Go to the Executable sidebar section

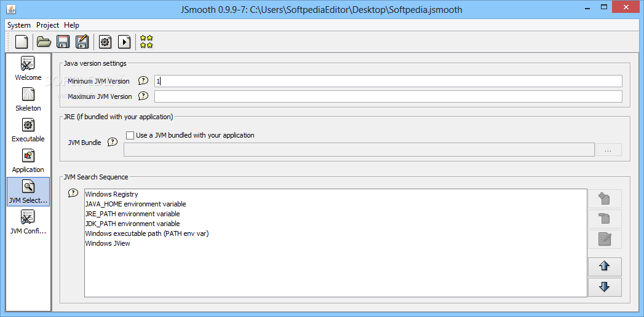pos(28,130)
